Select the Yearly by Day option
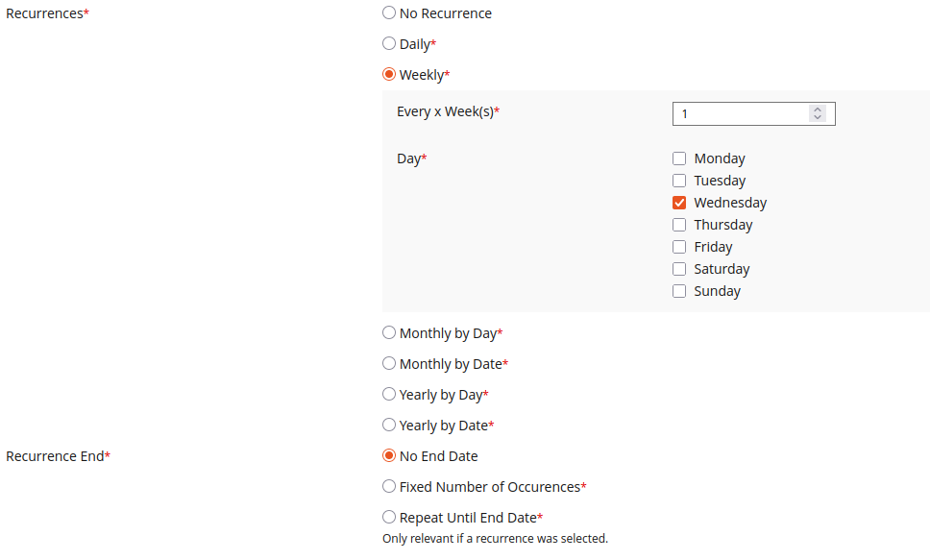 coord(389,395)
